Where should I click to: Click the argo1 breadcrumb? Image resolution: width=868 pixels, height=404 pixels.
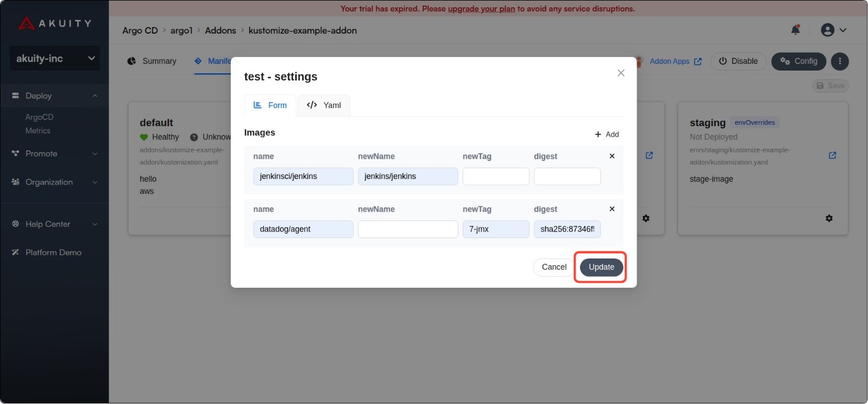tap(181, 30)
